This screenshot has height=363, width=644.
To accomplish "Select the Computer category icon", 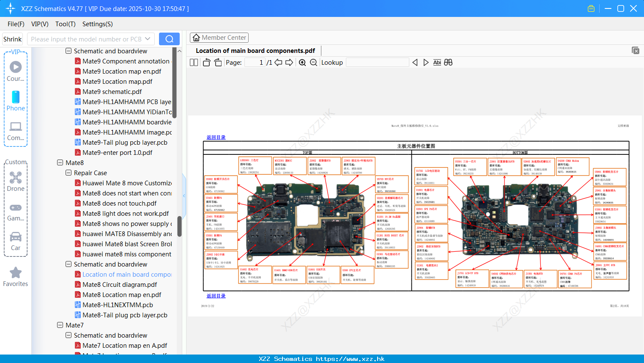I will click(x=16, y=130).
